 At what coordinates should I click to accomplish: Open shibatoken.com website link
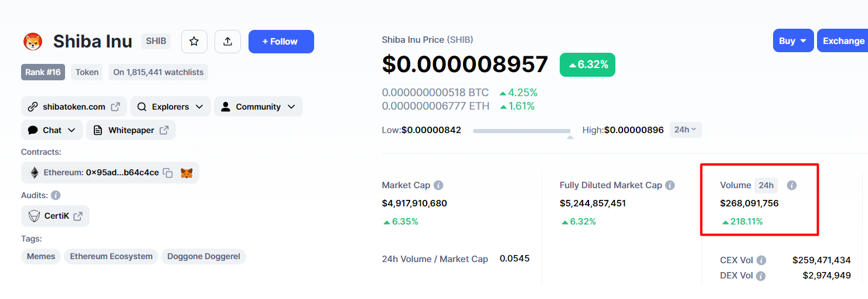[x=74, y=107]
